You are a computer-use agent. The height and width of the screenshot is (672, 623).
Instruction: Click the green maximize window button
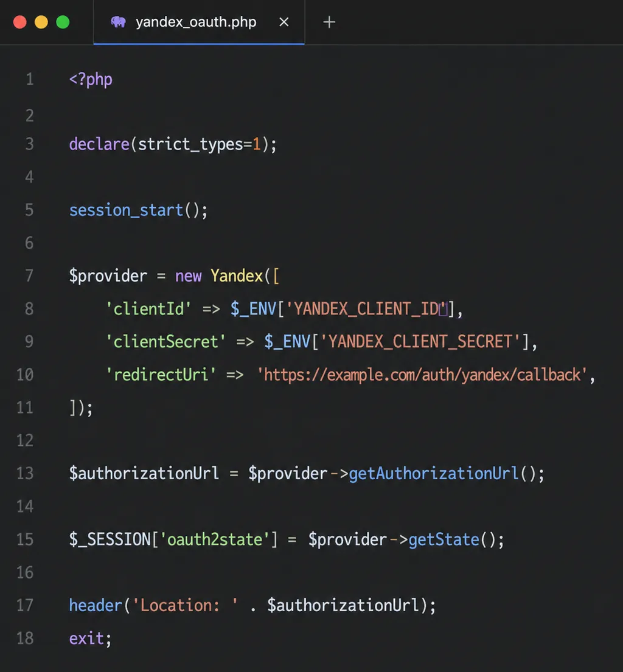pos(63,22)
